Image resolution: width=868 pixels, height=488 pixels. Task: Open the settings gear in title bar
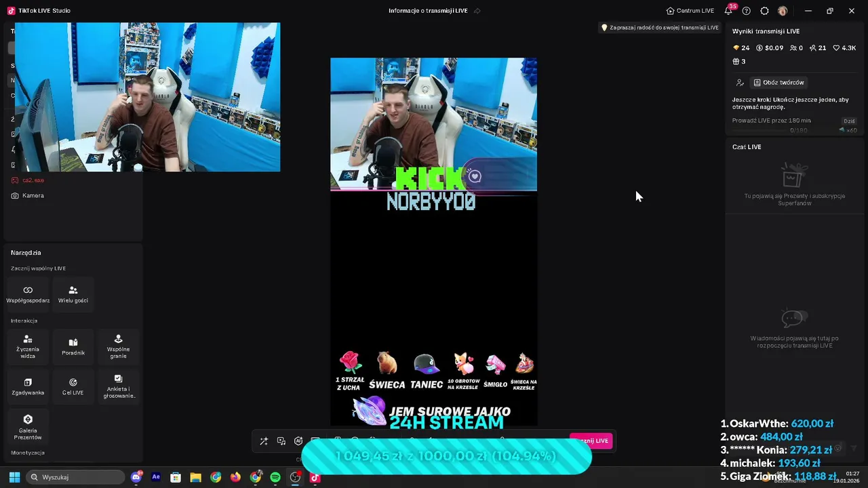[764, 11]
